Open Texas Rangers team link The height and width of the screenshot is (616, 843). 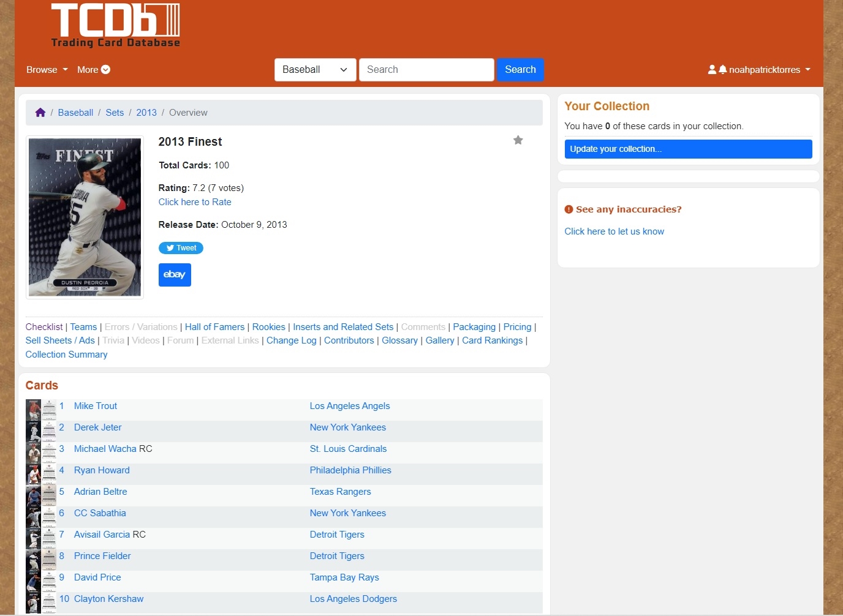click(x=340, y=492)
